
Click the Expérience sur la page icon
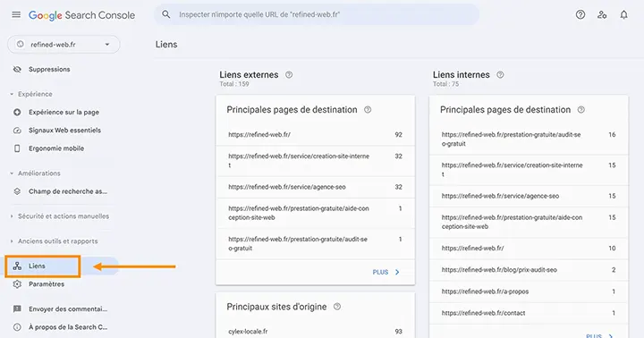coord(17,112)
